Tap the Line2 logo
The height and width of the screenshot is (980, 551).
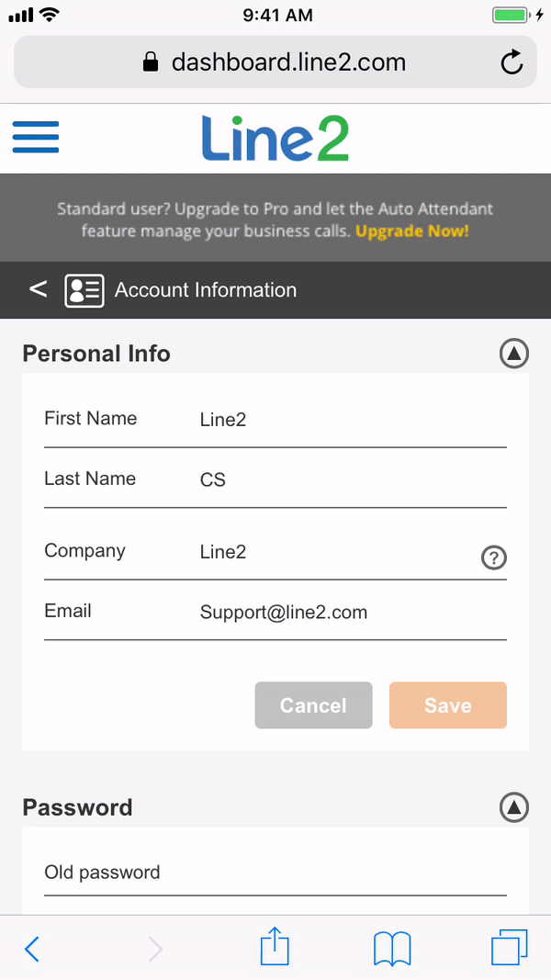(275, 139)
